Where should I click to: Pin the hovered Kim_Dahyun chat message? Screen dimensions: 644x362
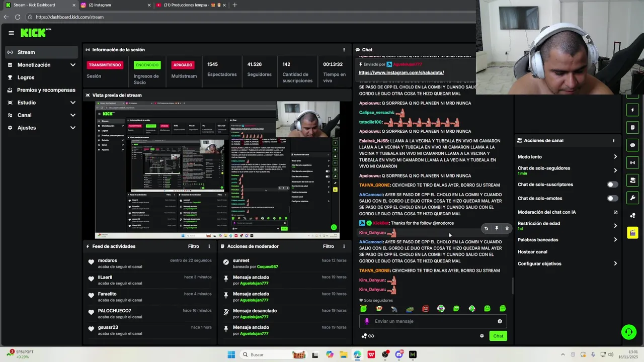click(x=497, y=229)
